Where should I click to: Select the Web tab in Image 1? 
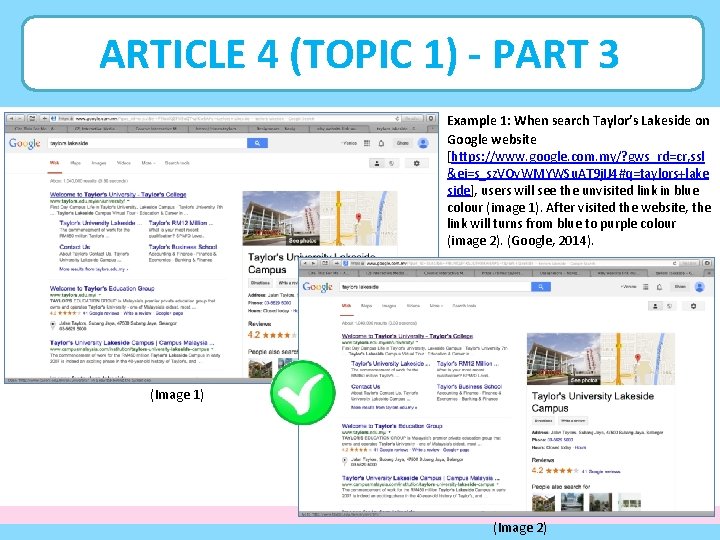(x=54, y=163)
